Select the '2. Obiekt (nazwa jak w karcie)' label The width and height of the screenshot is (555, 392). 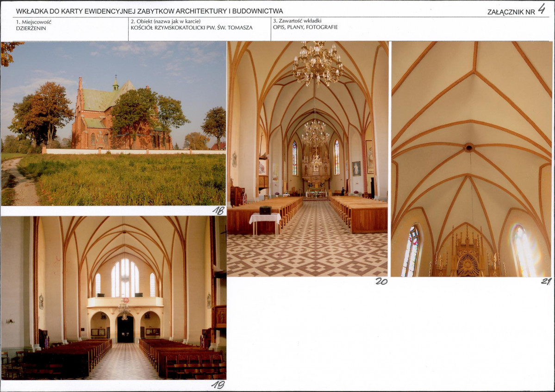pyautogui.click(x=166, y=21)
